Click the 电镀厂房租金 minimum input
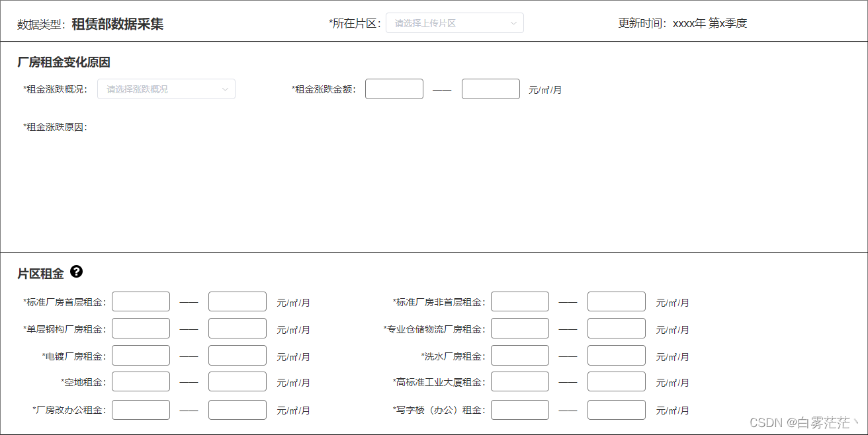This screenshot has width=868, height=435. 141,356
